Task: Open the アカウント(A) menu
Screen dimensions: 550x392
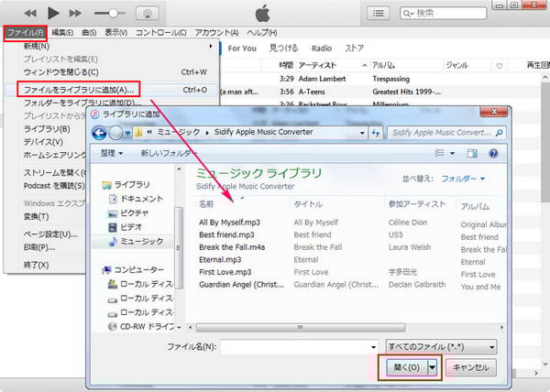Action: click(216, 33)
